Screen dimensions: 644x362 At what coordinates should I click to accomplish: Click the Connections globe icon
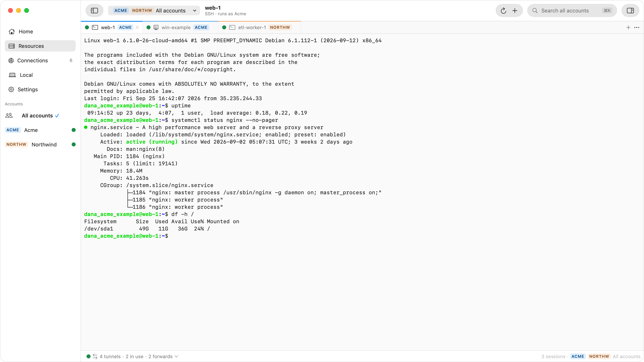point(11,61)
